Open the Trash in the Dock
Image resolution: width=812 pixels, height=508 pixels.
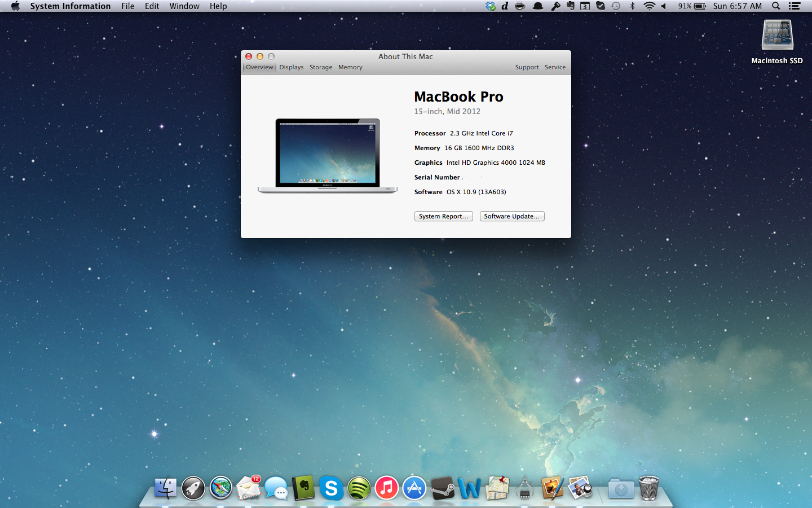tap(648, 488)
